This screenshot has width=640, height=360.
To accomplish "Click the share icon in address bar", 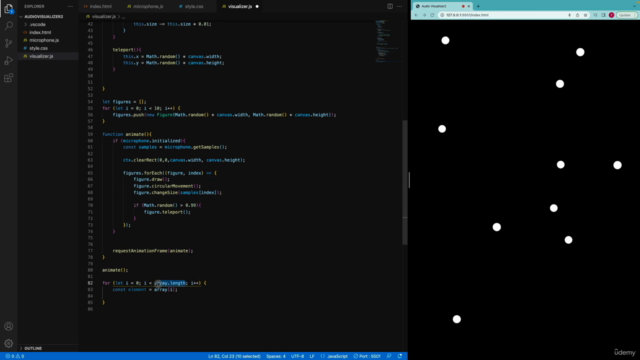I will click(577, 15).
